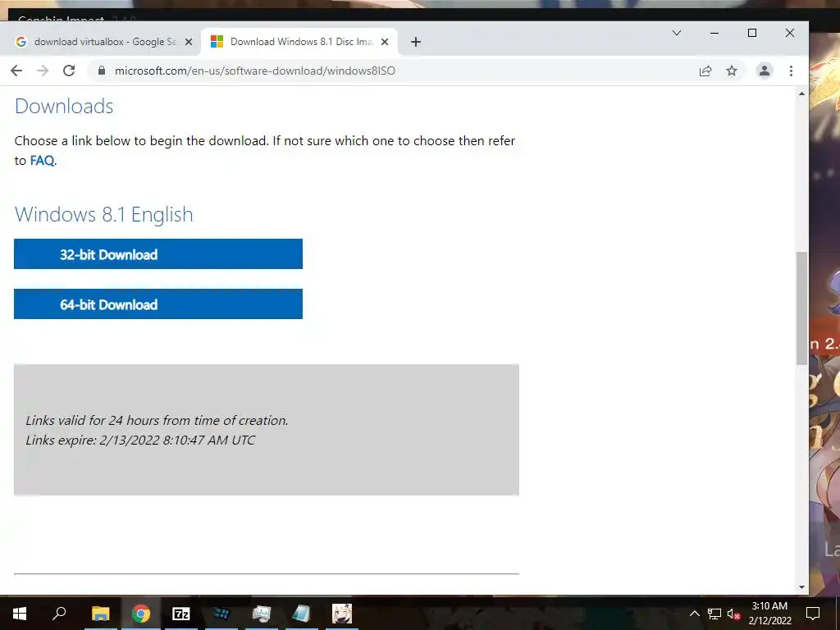Show hidden system tray icons
The width and height of the screenshot is (840, 630).
[x=694, y=614]
